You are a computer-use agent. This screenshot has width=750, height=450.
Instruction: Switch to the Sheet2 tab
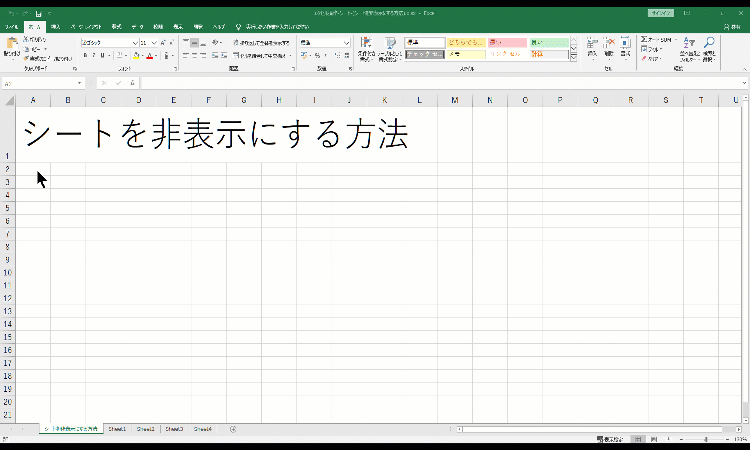click(146, 429)
